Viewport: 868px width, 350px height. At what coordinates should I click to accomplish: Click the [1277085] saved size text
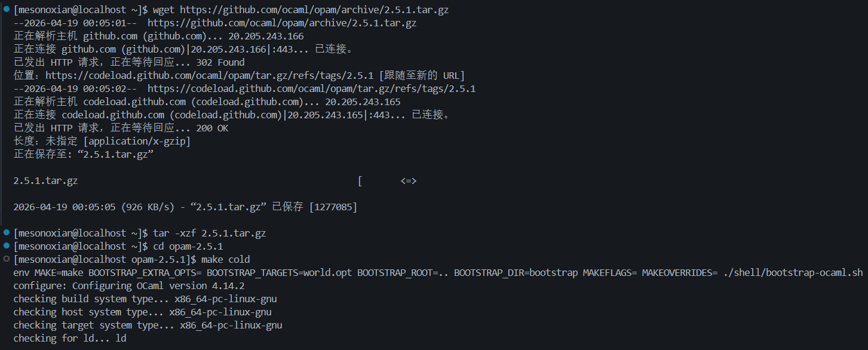point(333,207)
